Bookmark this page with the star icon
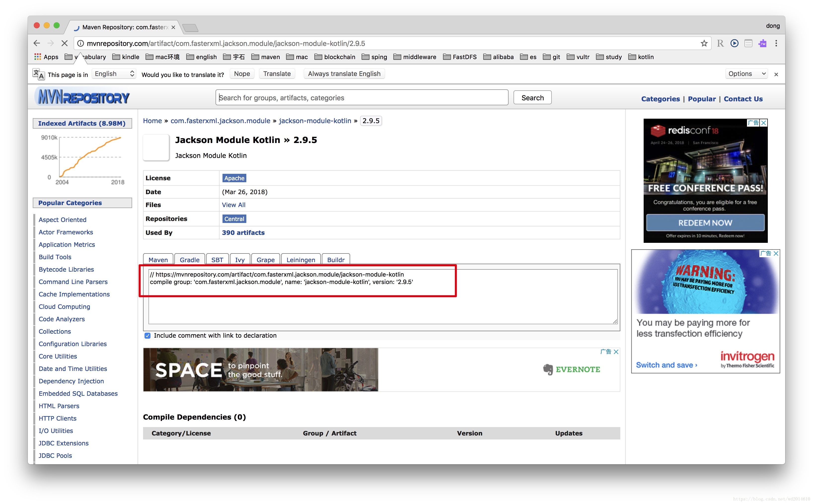This screenshot has height=504, width=813. click(704, 43)
